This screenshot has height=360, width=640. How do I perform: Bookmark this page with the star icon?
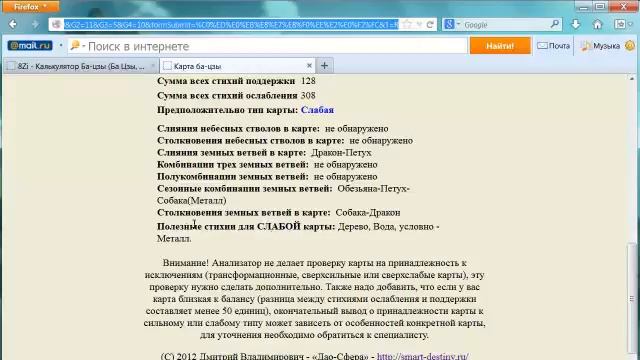click(407, 24)
